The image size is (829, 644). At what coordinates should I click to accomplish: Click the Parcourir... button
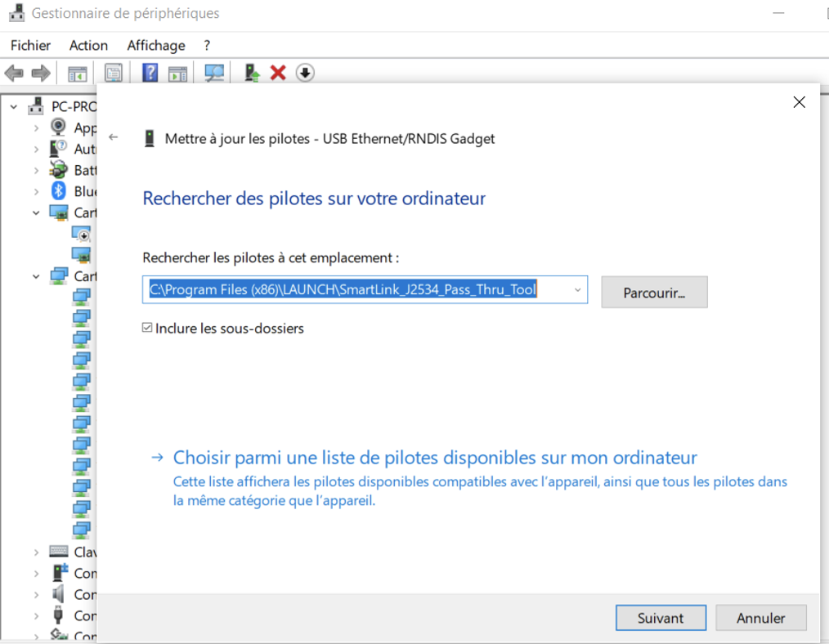click(x=653, y=292)
